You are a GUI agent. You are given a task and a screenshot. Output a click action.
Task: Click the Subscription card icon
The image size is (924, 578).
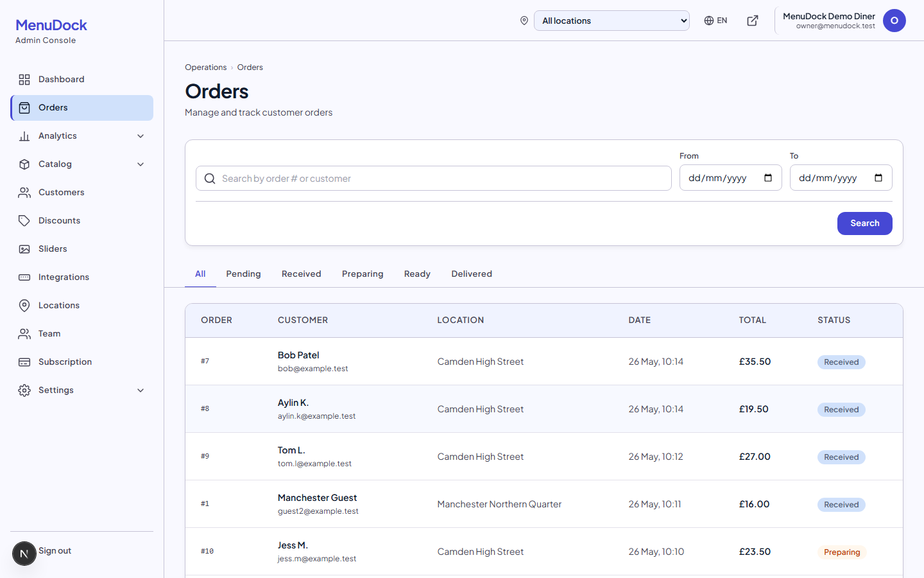(24, 362)
